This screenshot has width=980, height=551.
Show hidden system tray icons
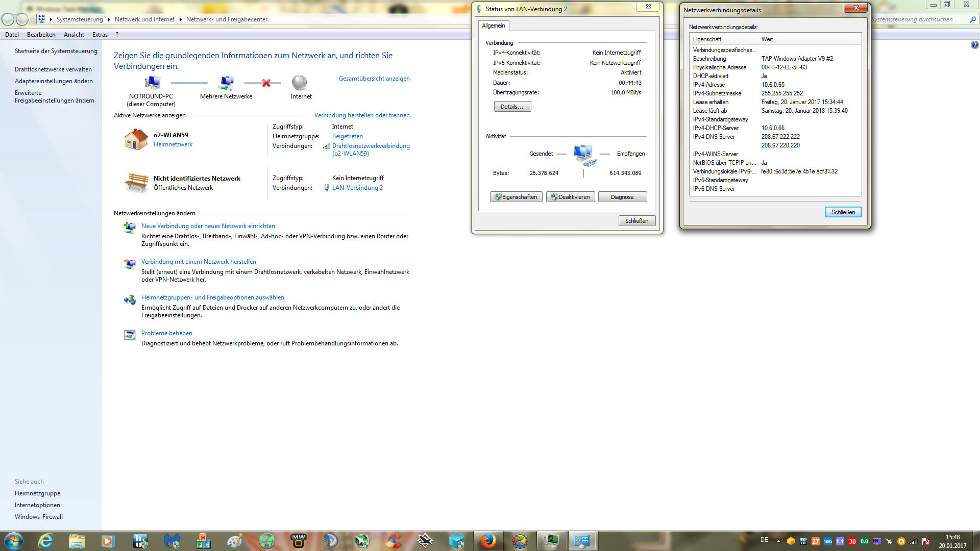point(778,541)
